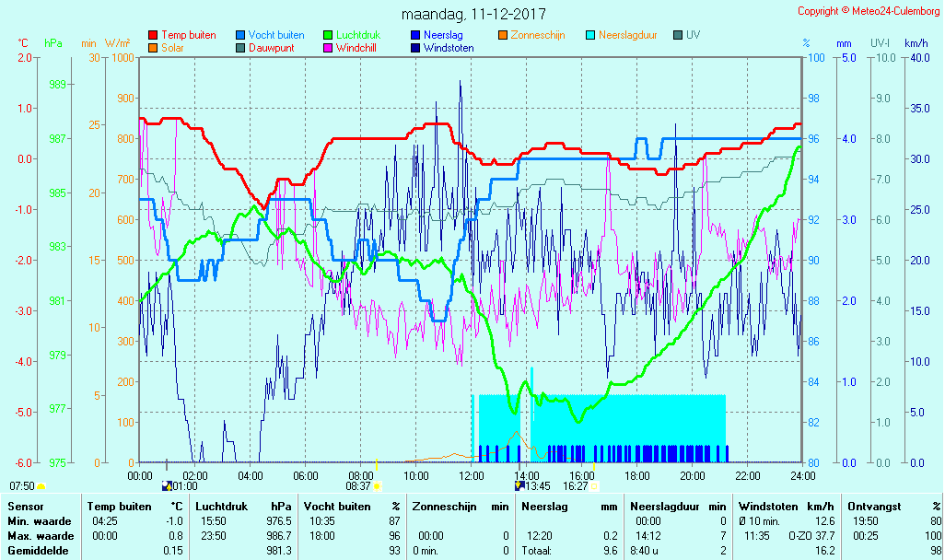Image resolution: width=945 pixels, height=560 pixels.
Task: Click the orange Solar legend label
Action: click(174, 48)
